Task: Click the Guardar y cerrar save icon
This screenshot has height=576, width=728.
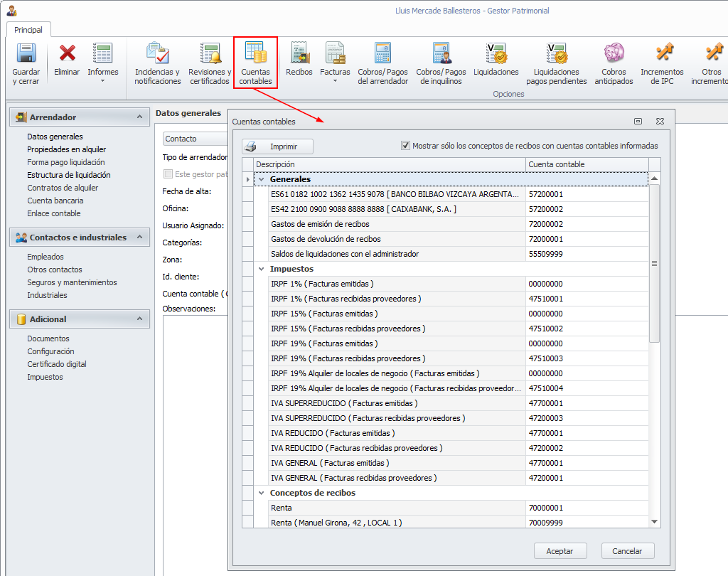Action: [x=26, y=54]
